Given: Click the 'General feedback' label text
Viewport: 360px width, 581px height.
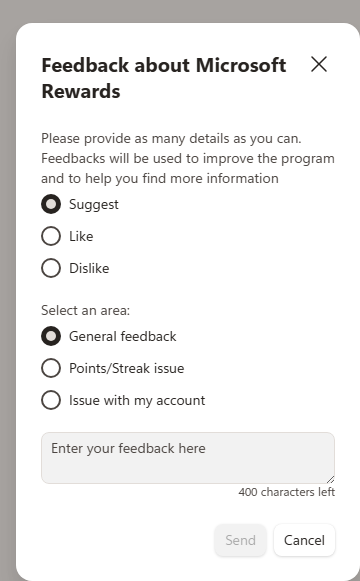Looking at the screenshot, I should (x=123, y=336).
